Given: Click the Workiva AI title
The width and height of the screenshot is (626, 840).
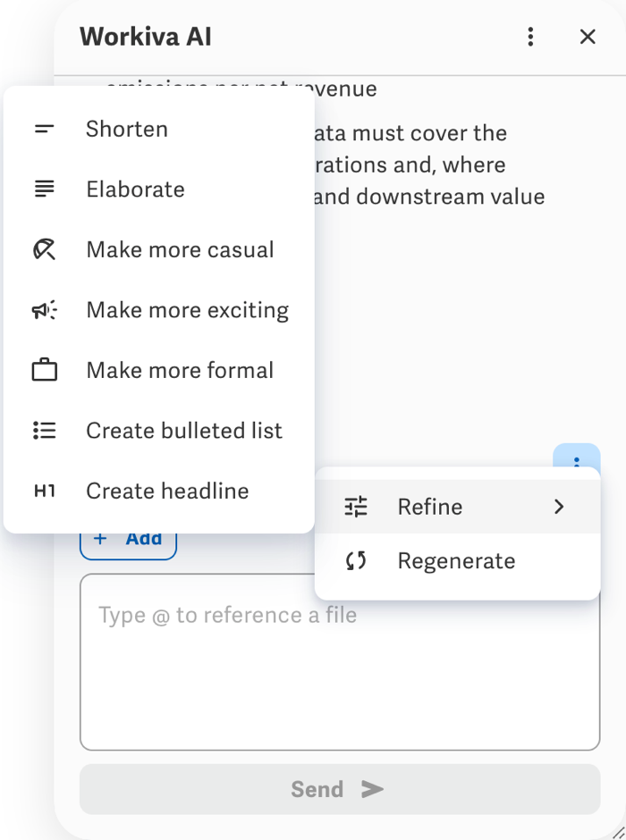Looking at the screenshot, I should [146, 37].
